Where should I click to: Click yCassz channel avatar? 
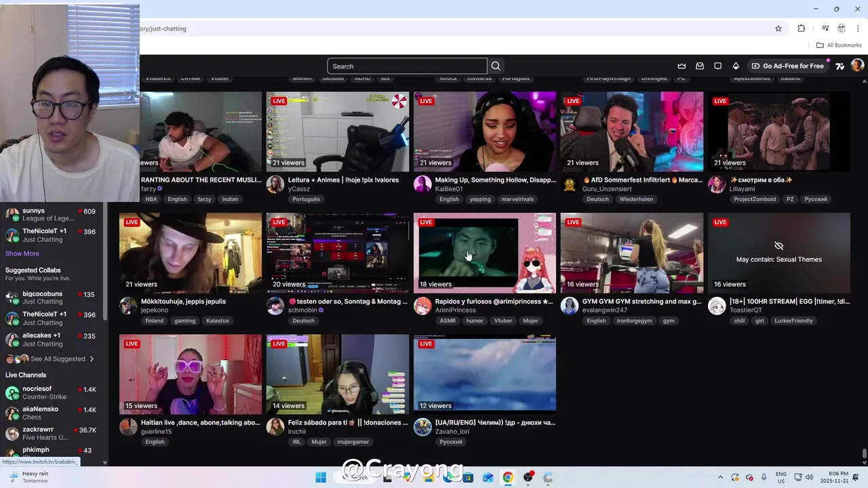(x=275, y=184)
